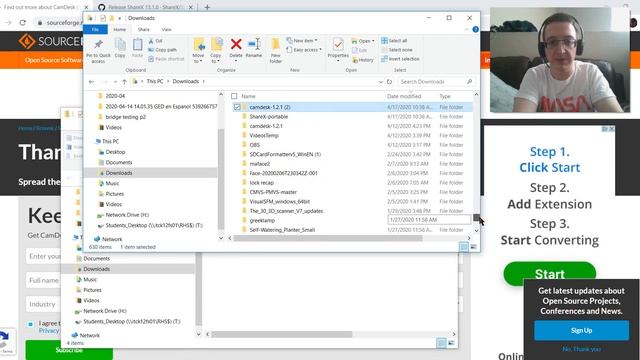Click Downloads in address breadcrumb
The width and height of the screenshot is (640, 360).
pyautogui.click(x=186, y=82)
